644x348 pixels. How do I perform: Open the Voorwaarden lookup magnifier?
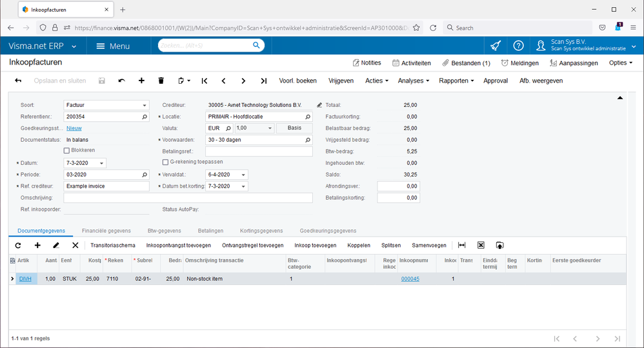308,140
